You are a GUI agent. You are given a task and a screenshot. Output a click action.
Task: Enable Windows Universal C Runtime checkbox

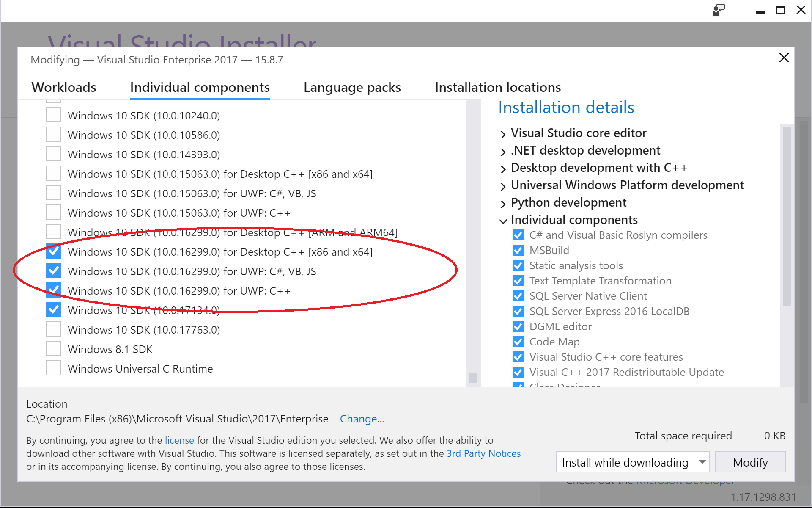(54, 369)
